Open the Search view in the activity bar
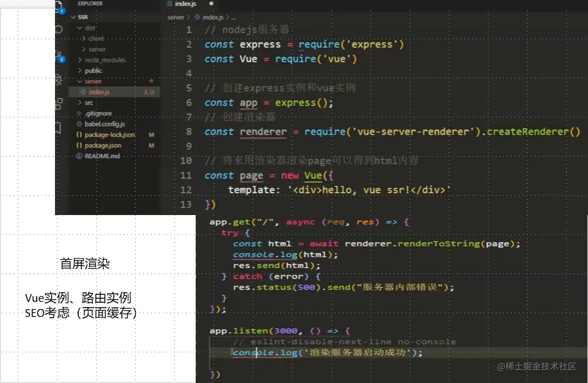Screen dimensions: 588x383 [59, 30]
